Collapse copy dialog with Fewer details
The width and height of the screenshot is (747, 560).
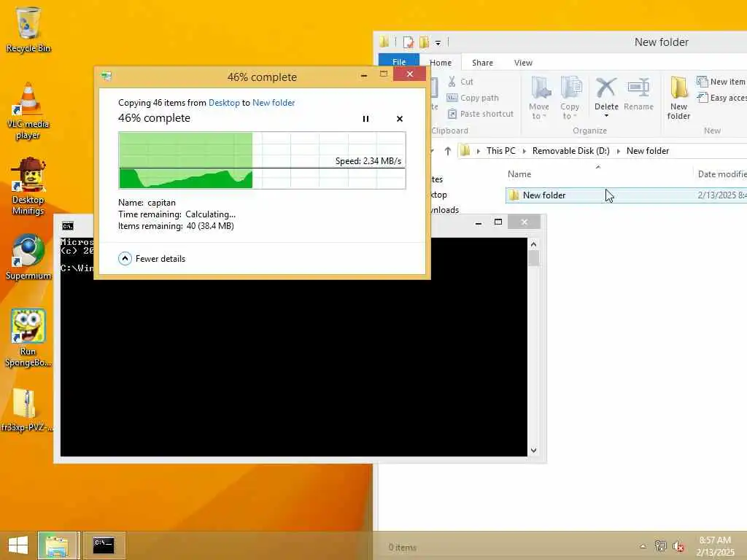click(152, 259)
